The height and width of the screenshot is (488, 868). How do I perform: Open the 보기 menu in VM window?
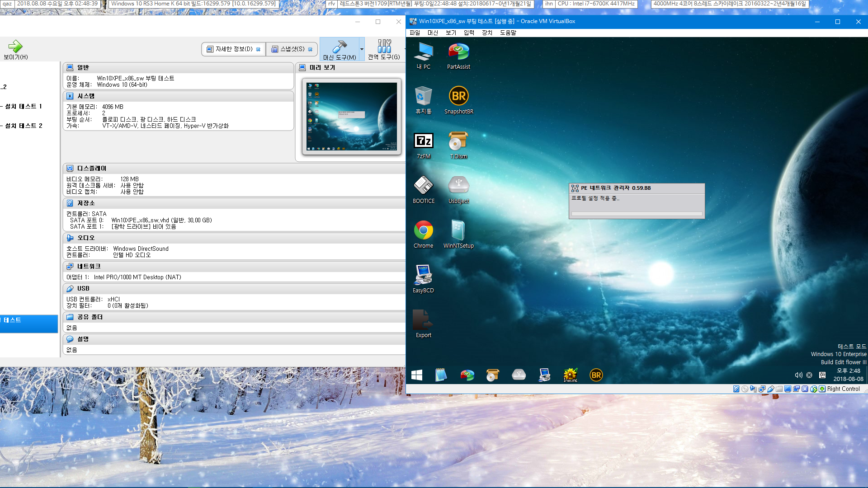451,33
